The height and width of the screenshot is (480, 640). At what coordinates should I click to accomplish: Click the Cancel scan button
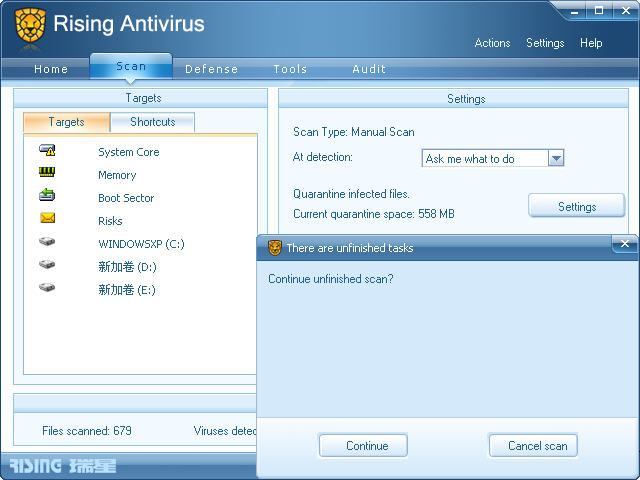[x=533, y=446]
